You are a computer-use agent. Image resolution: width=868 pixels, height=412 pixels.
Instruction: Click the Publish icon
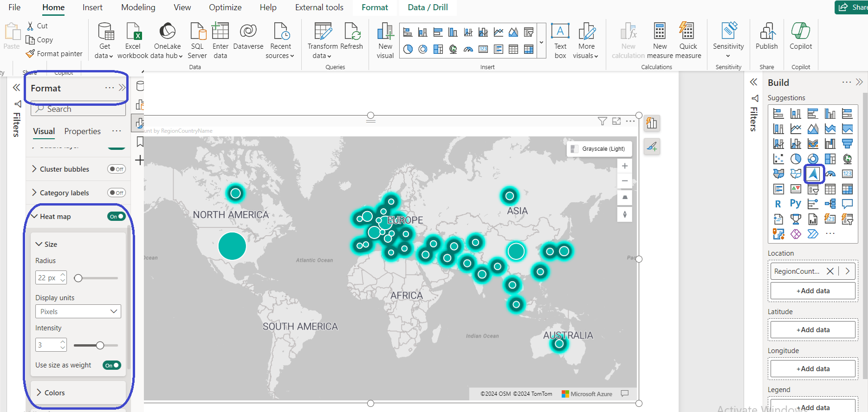767,32
